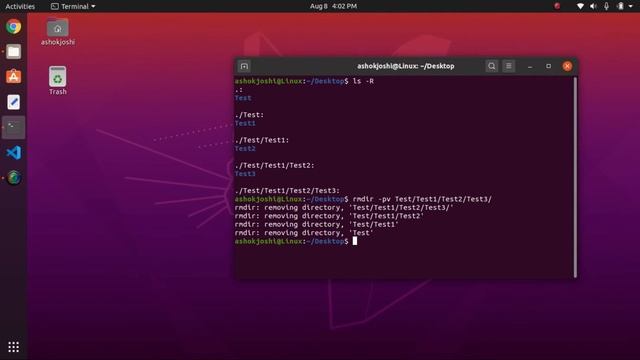
Task: Open the Files manager in dock
Action: coord(13,52)
